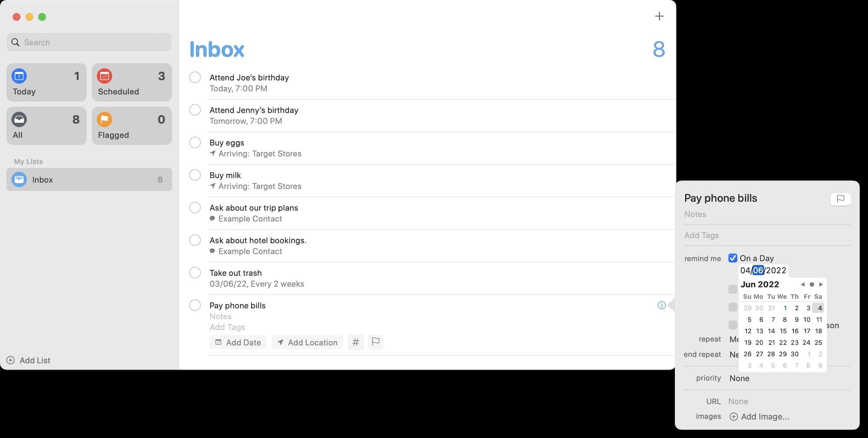Viewport: 868px width, 438px height.
Task: Mark Attend Joe's birthday as completed
Action: [195, 77]
